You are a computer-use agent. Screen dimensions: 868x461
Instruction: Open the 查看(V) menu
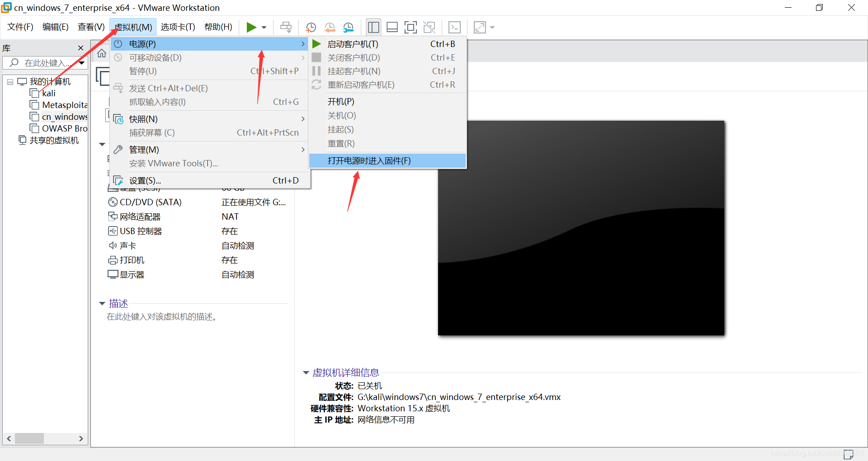(x=91, y=27)
